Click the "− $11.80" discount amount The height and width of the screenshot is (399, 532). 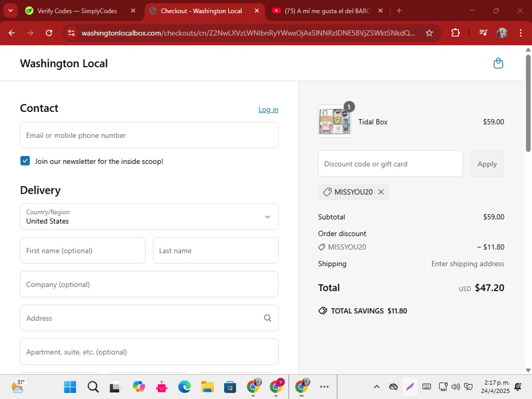[x=491, y=247]
